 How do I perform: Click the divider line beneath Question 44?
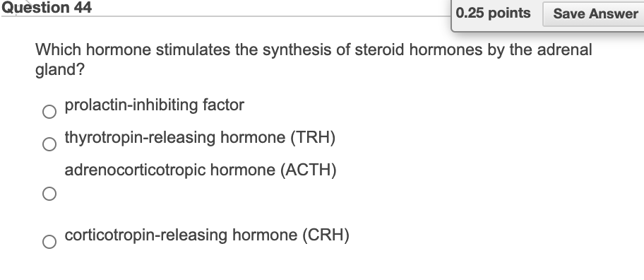tap(226, 16)
